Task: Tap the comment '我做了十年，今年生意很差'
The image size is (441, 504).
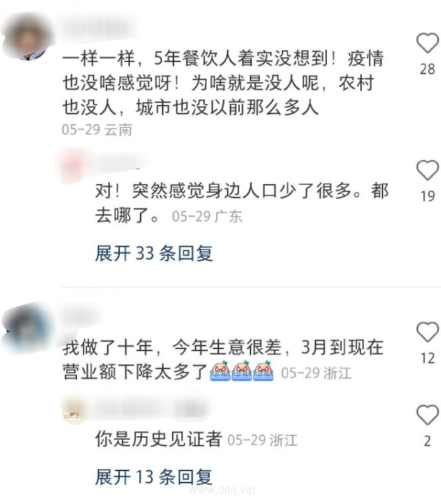Action: pos(223,360)
